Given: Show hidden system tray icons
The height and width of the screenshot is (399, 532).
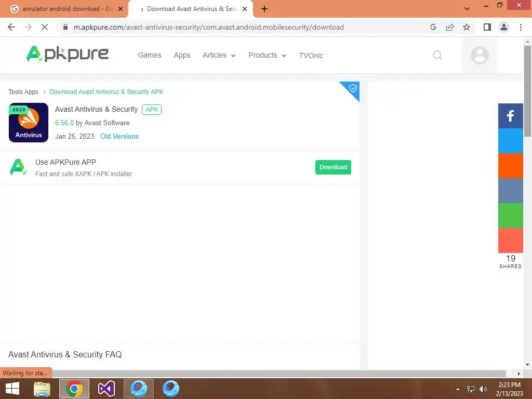Looking at the screenshot, I should tap(458, 389).
